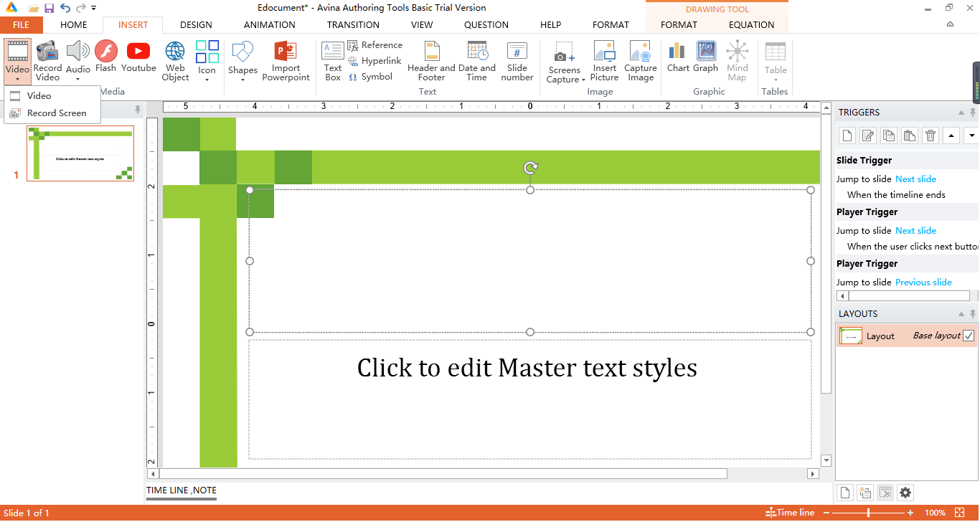Switch to the ANIMATION tab
Screen dimensions: 980x522
[x=269, y=24]
